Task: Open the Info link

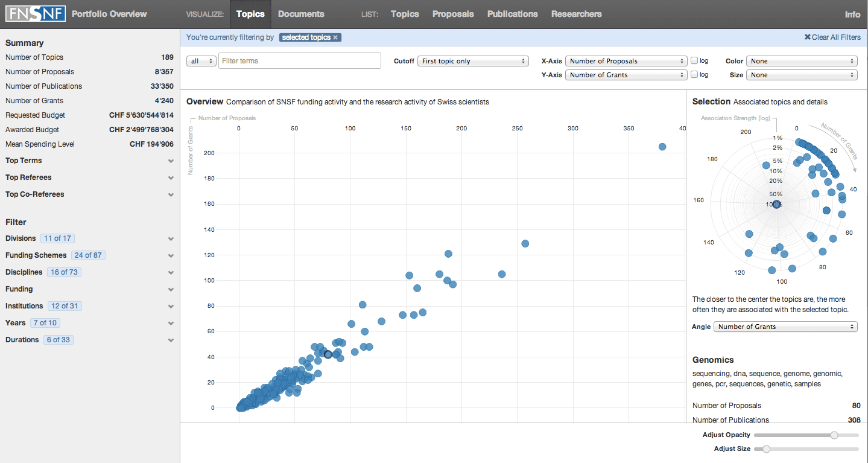Action: tap(852, 14)
